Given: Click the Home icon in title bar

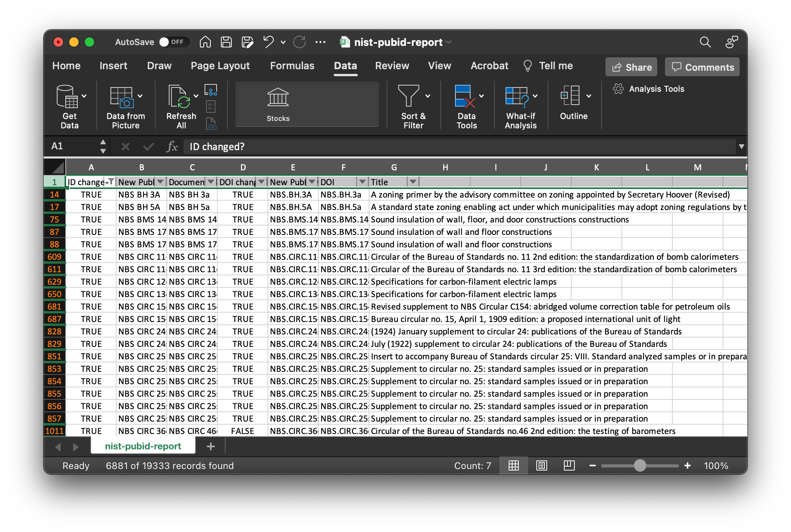Looking at the screenshot, I should (x=205, y=42).
